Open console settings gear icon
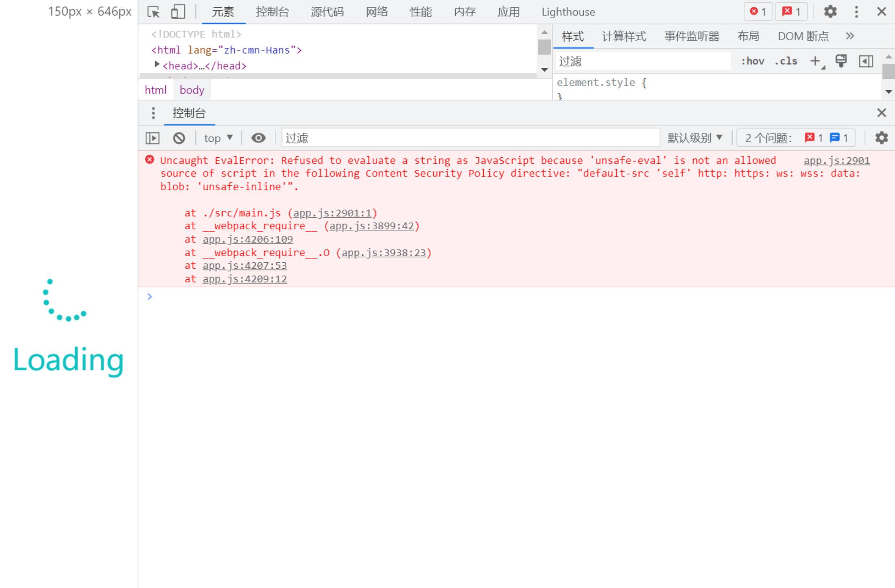Image resolution: width=895 pixels, height=588 pixels. click(881, 138)
